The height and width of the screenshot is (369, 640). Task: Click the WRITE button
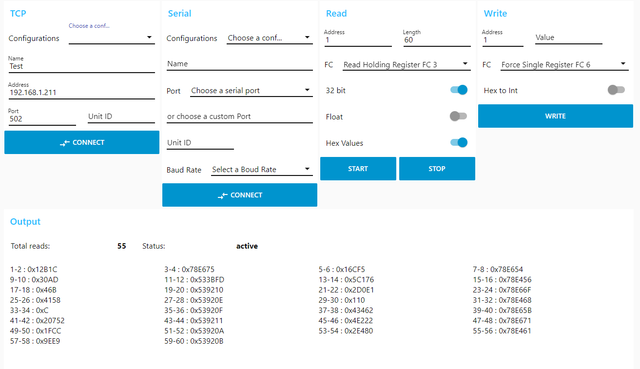pyautogui.click(x=556, y=116)
